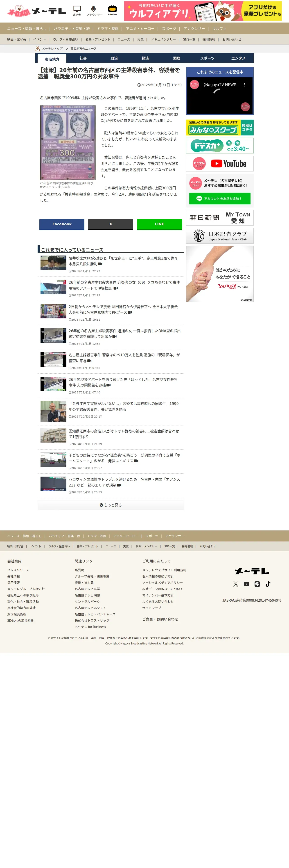289x868 pixels.
Task: Open 警察はのべ10万人を動員 article
Action: pos(124,358)
